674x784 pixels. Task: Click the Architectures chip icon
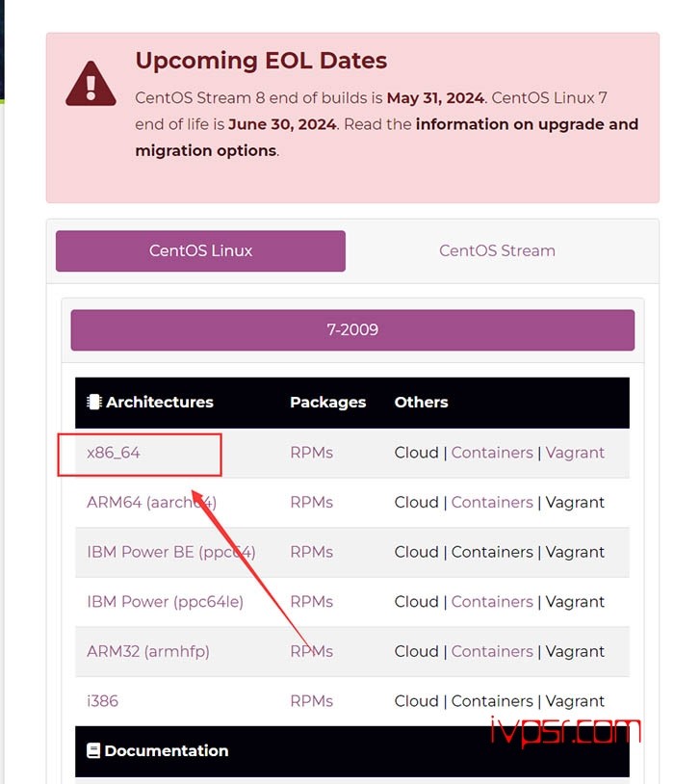[94, 402]
